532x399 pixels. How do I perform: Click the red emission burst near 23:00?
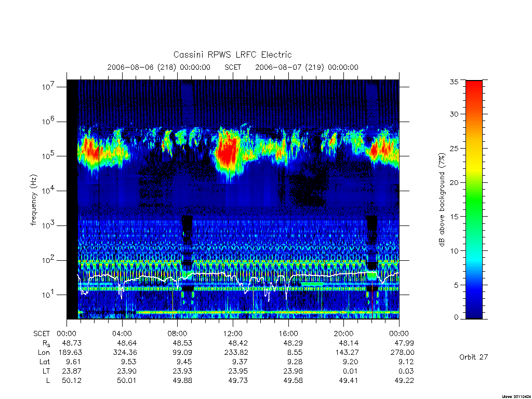(383, 149)
